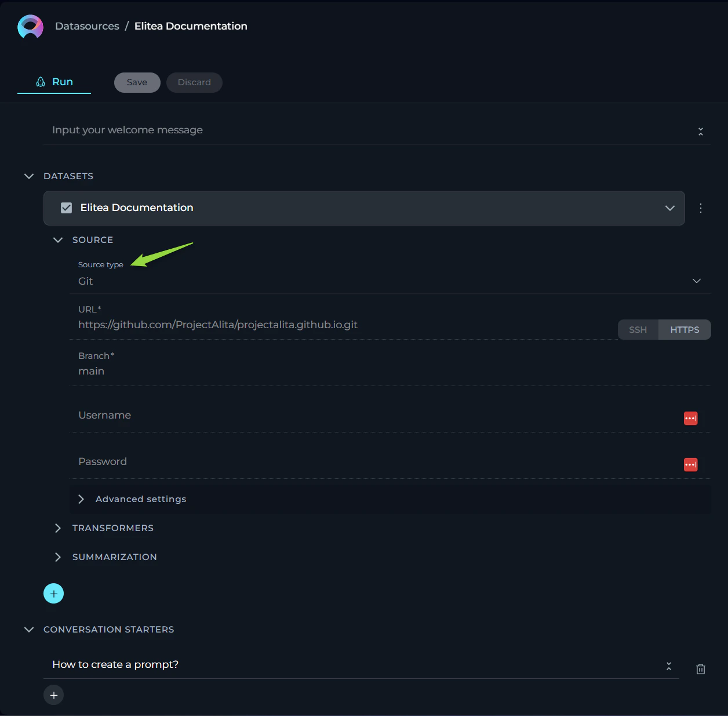The width and height of the screenshot is (728, 716).
Task: Uncheck the Elitea Documentation dataset
Action: (x=67, y=208)
